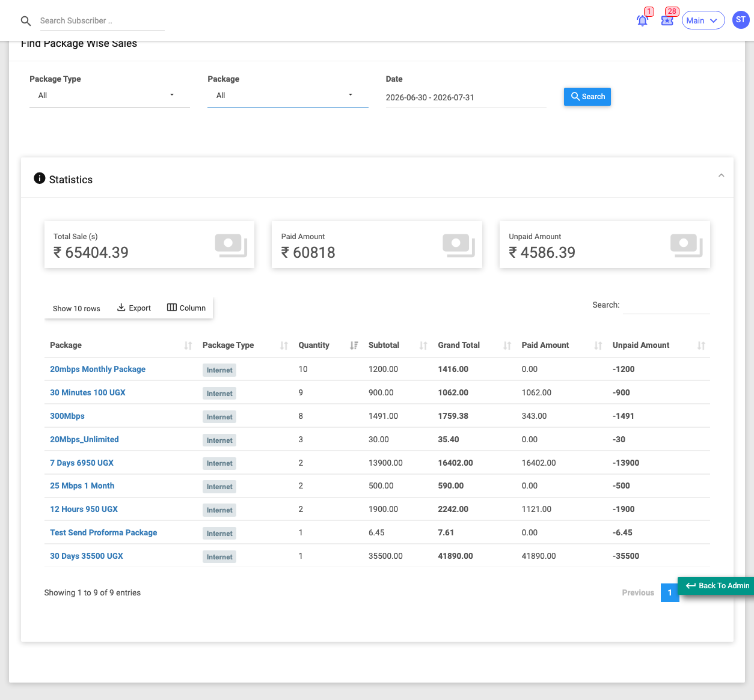Click the Paid Amount money icon

point(459,245)
